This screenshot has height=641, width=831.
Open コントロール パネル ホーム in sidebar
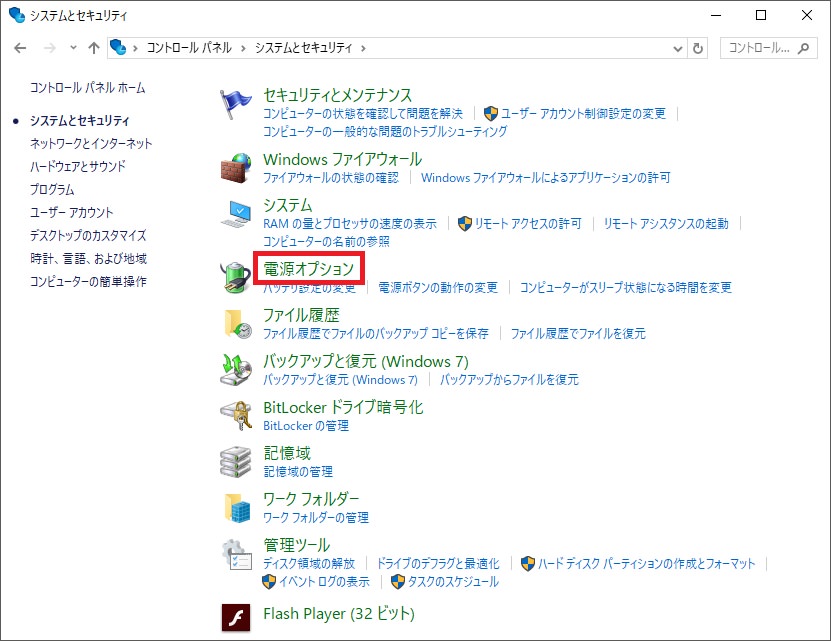coord(87,88)
